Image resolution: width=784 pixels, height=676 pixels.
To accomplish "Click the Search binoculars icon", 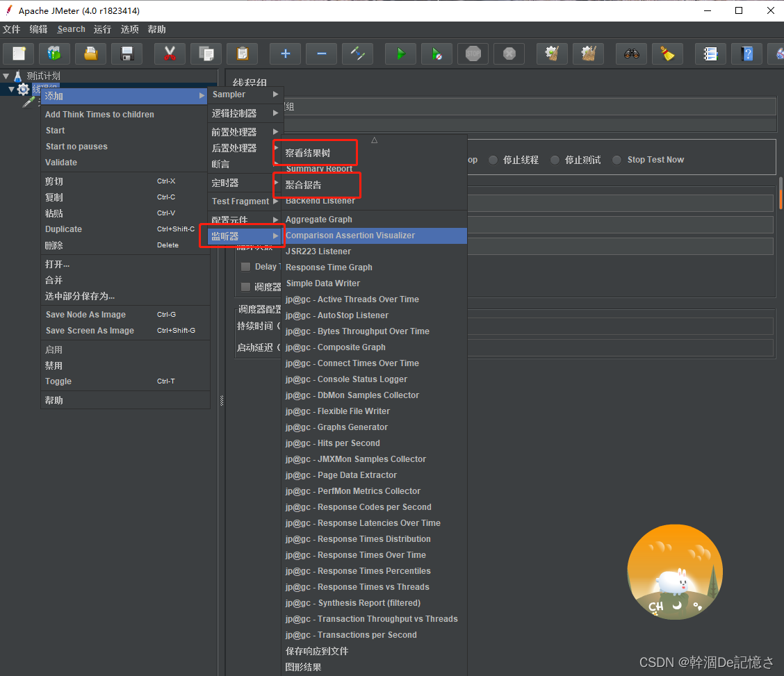I will (x=632, y=53).
